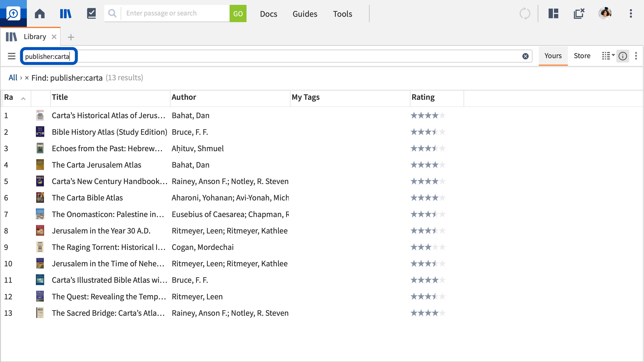Open the Library panel kebab menu

pyautogui.click(x=636, y=56)
